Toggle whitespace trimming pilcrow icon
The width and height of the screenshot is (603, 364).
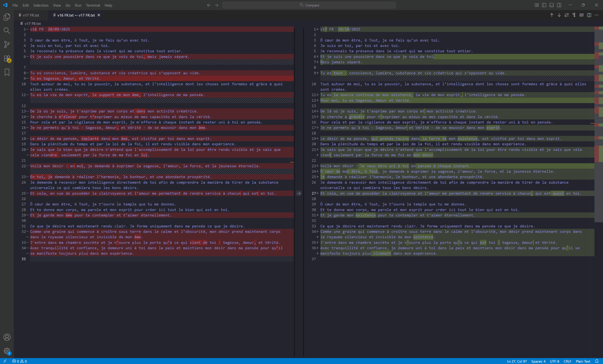(574, 15)
